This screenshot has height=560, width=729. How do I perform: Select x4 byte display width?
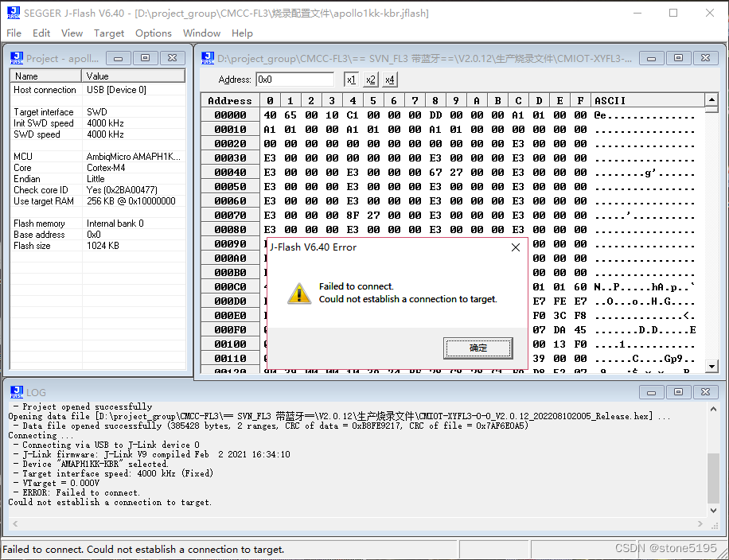click(x=390, y=80)
